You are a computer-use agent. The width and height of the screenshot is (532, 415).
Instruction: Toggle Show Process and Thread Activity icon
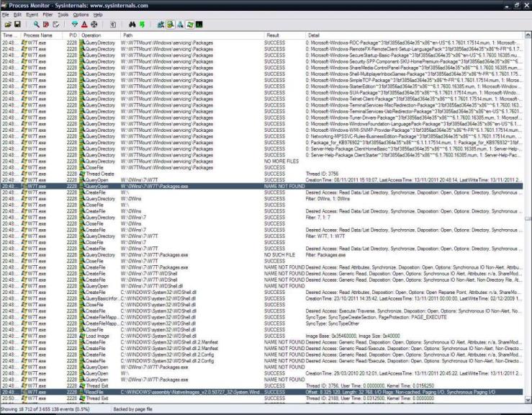click(x=190, y=24)
